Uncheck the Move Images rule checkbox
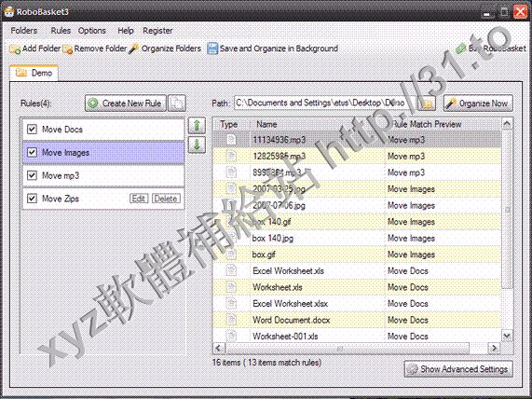Viewport: 532px width, 399px height. click(x=32, y=152)
